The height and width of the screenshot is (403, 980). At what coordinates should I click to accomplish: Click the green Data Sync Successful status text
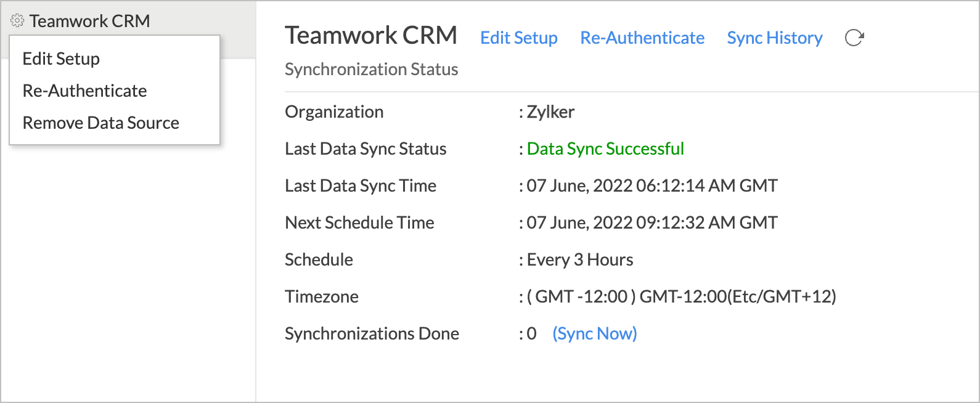pos(605,149)
